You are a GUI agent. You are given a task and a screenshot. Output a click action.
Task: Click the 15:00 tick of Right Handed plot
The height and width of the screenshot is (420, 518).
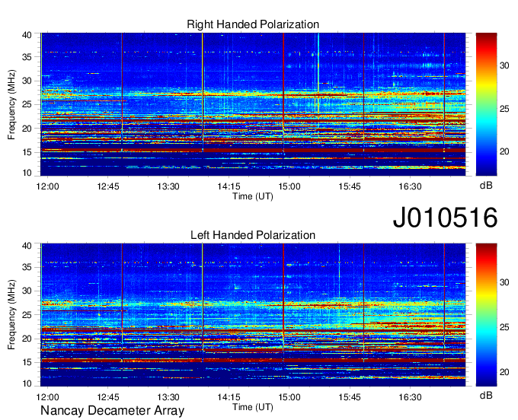pos(289,186)
